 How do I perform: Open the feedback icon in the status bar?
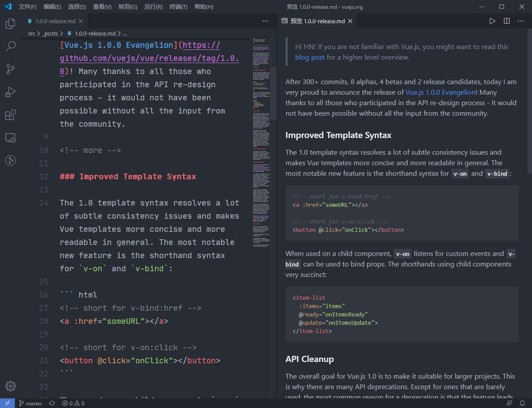pos(509,403)
